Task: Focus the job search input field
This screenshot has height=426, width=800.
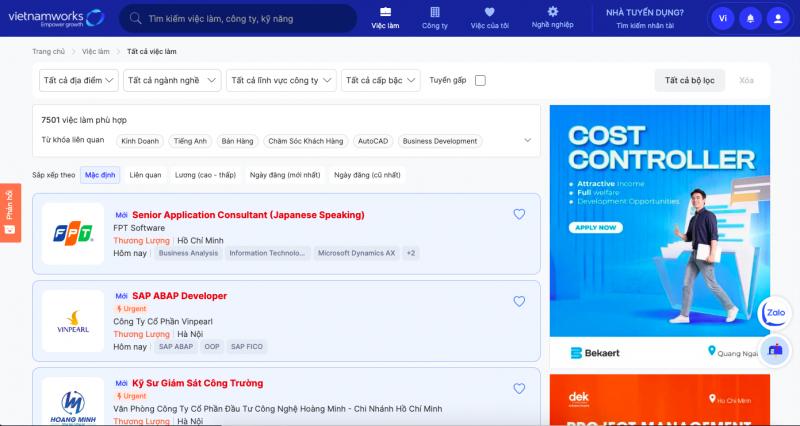Action: (238, 18)
